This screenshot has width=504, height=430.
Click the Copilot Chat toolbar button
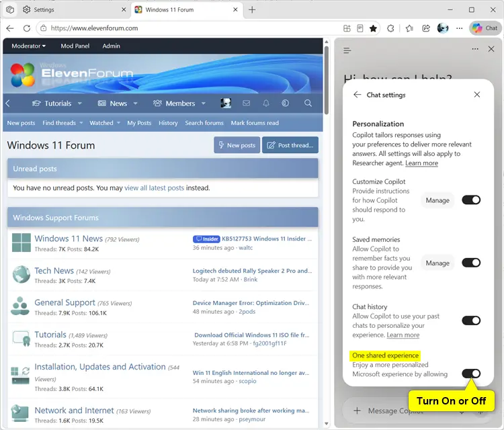point(485,28)
